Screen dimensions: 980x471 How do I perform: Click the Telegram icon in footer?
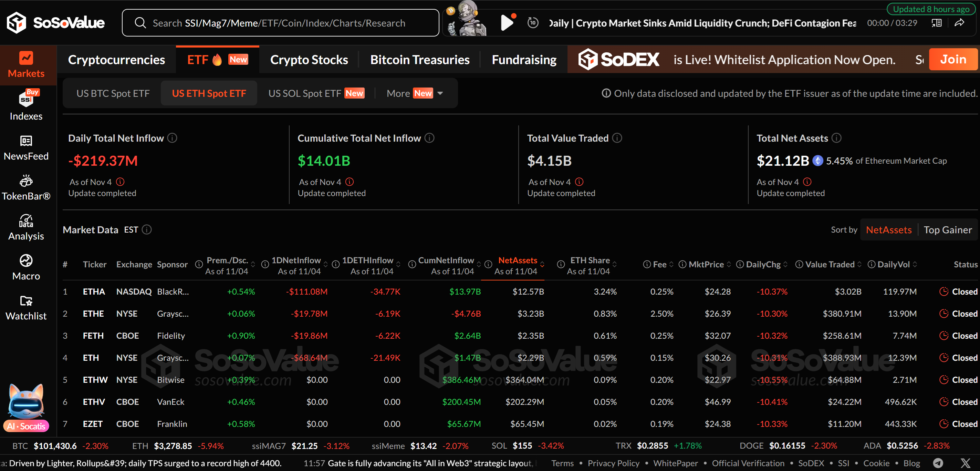point(938,463)
